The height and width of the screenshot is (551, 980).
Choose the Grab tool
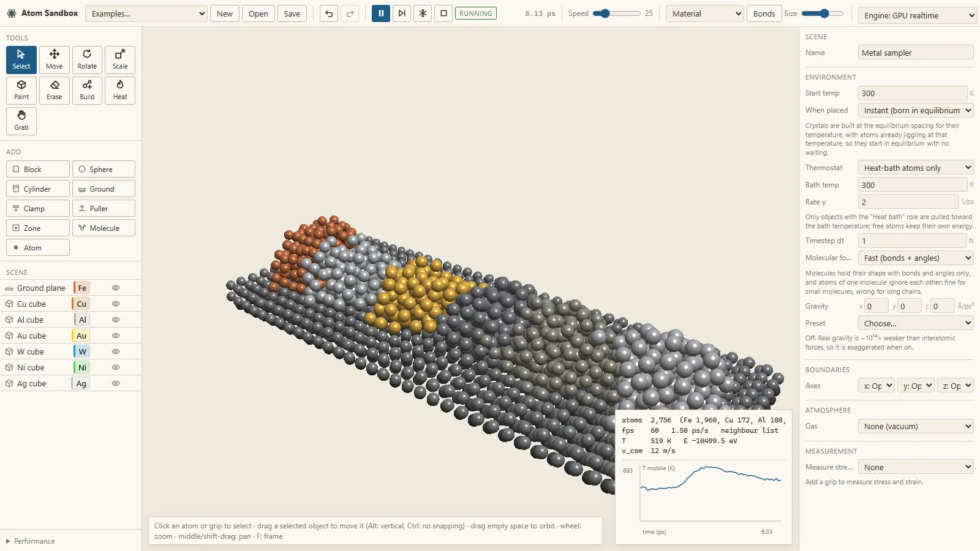[x=21, y=121]
